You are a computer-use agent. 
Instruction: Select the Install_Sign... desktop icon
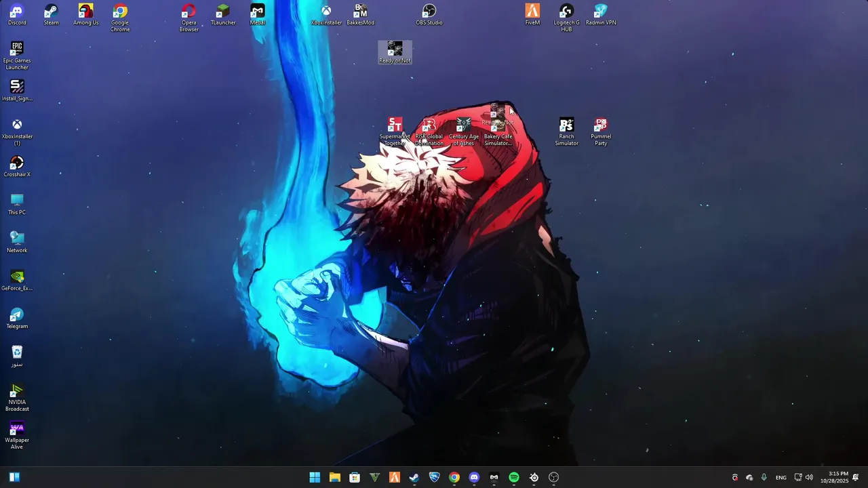pyautogui.click(x=17, y=90)
